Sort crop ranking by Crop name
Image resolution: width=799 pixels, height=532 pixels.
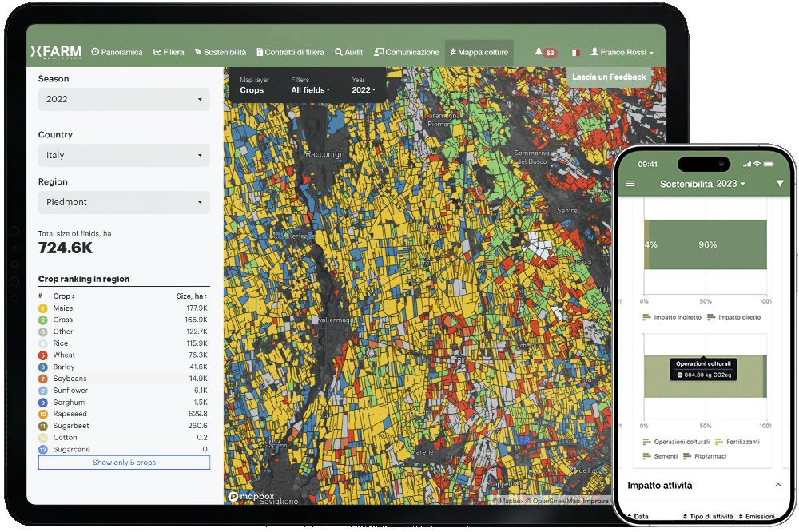[62, 296]
